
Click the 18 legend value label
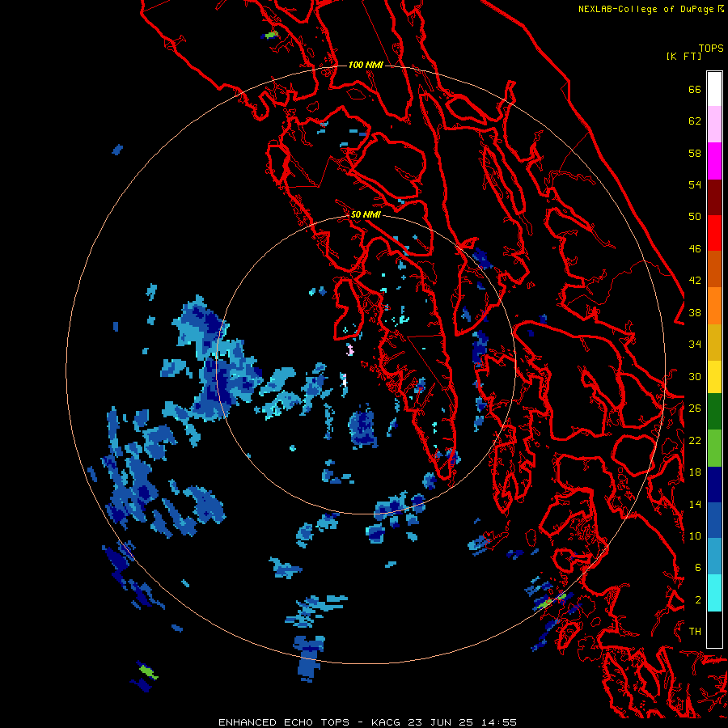(x=695, y=472)
